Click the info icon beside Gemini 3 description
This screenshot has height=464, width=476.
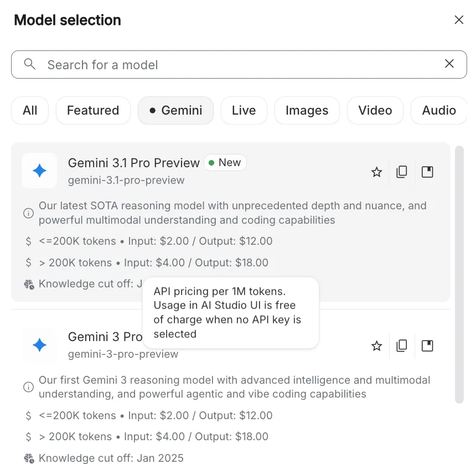point(28,387)
